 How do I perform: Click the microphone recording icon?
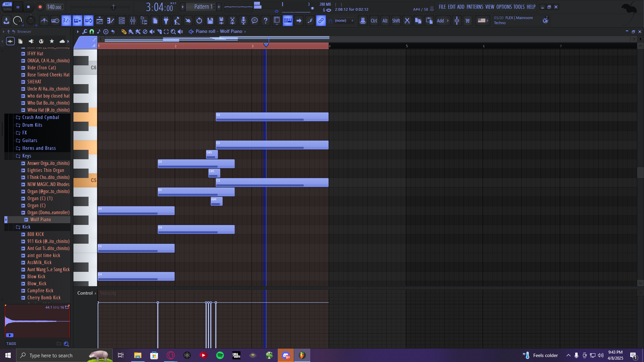coord(244,21)
